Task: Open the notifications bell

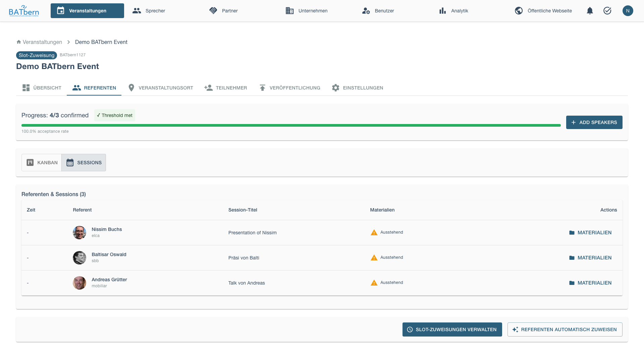Action: point(590,11)
